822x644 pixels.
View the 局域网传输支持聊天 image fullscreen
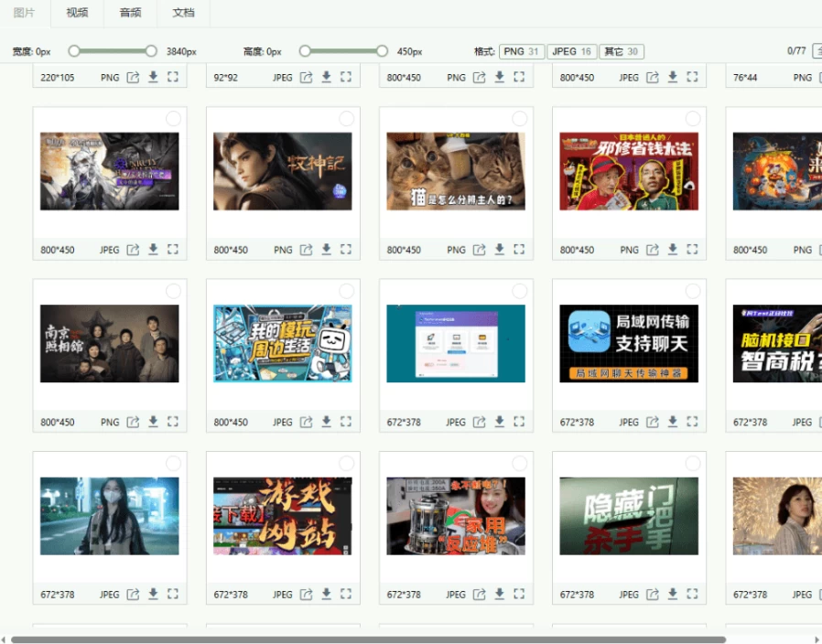click(692, 423)
